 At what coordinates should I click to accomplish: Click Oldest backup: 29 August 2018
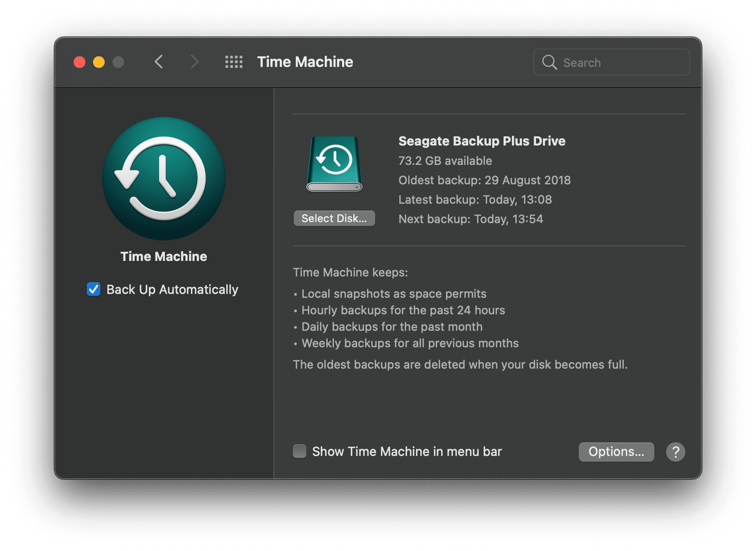485,180
